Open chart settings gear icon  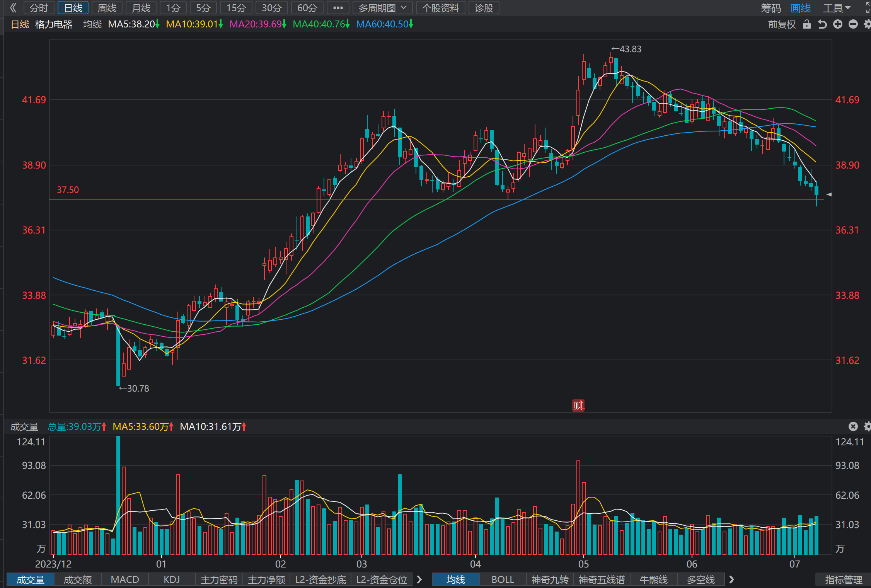pyautogui.click(x=867, y=24)
